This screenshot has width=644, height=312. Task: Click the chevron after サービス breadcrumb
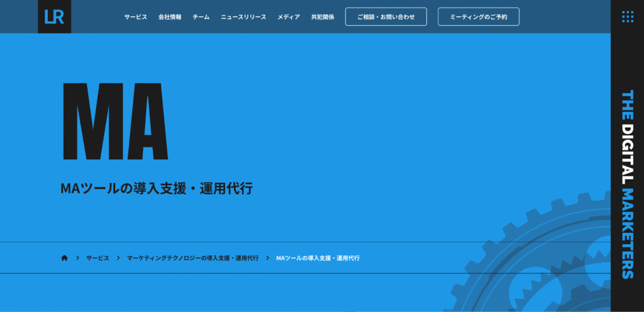[x=118, y=258]
